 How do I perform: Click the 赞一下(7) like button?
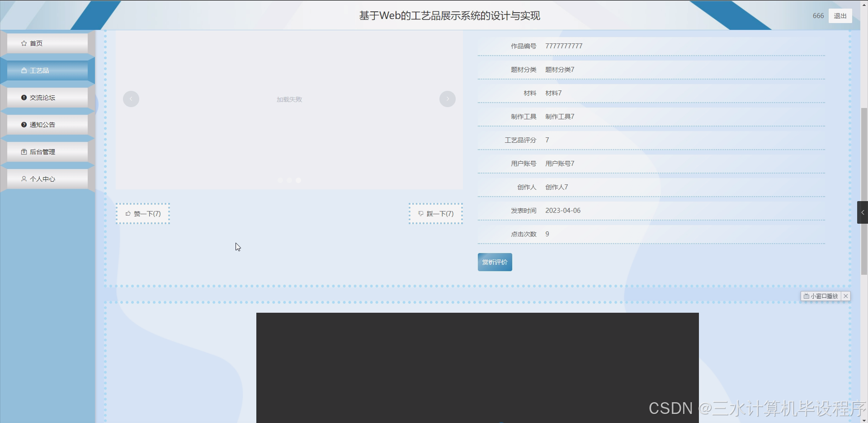143,214
